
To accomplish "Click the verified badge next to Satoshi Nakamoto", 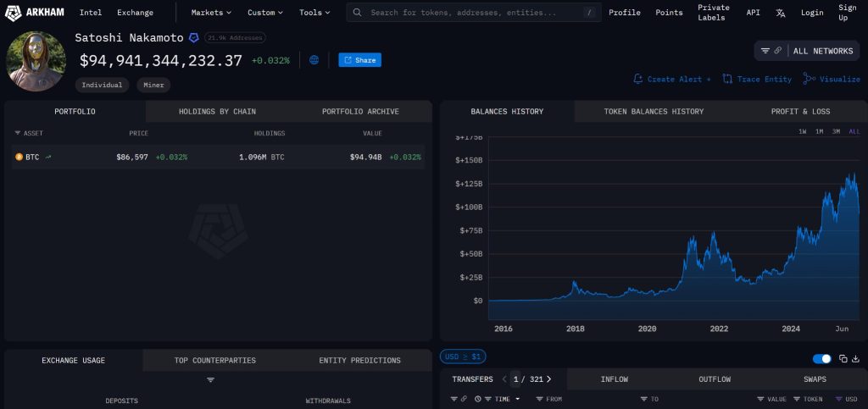I will tap(194, 38).
